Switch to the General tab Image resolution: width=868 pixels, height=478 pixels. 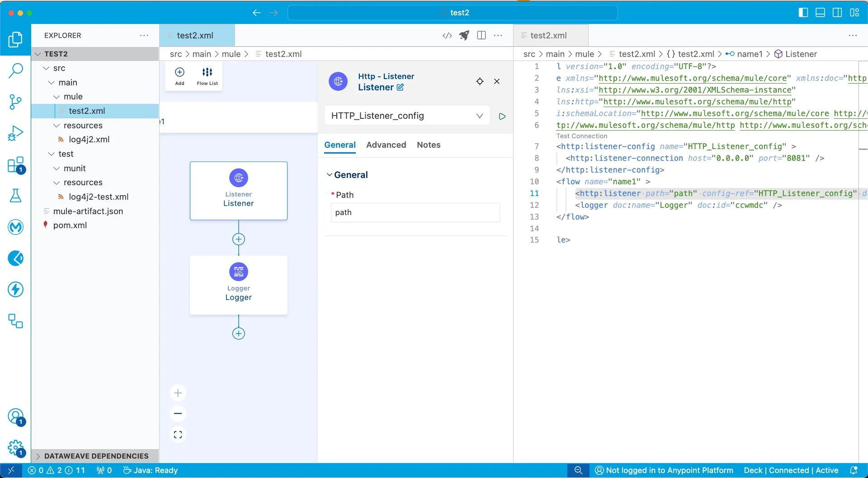pyautogui.click(x=340, y=145)
